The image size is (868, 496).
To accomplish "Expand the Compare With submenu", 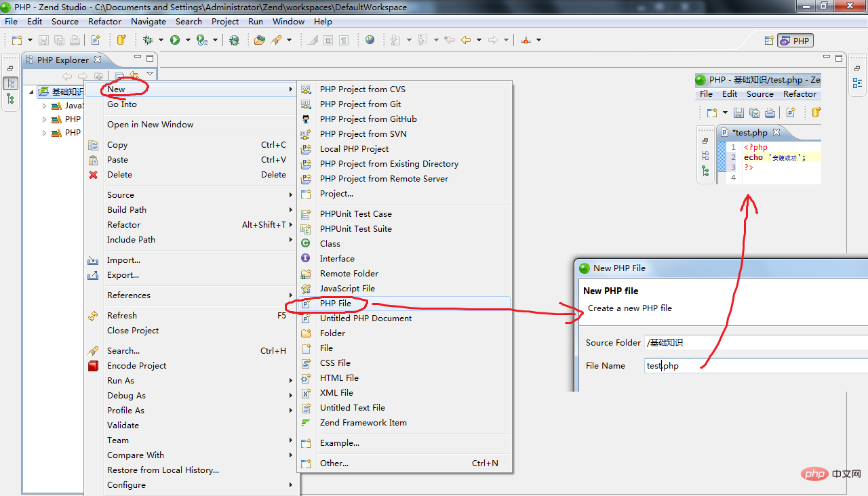I will point(191,455).
